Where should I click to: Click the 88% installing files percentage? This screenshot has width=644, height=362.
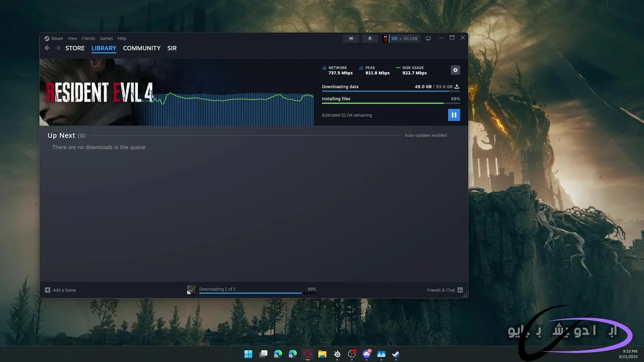point(455,99)
